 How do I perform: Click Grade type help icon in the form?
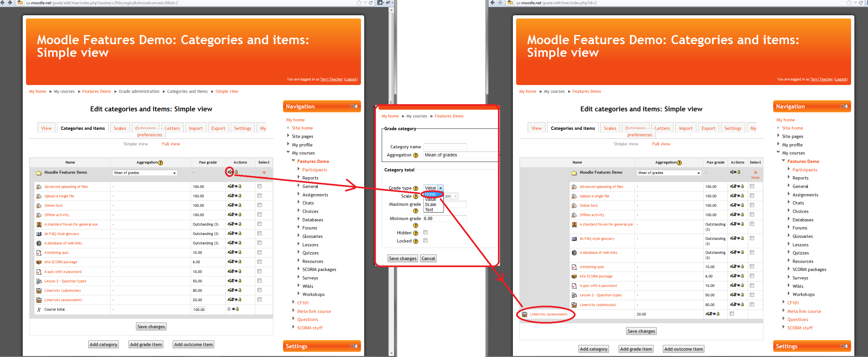(416, 189)
